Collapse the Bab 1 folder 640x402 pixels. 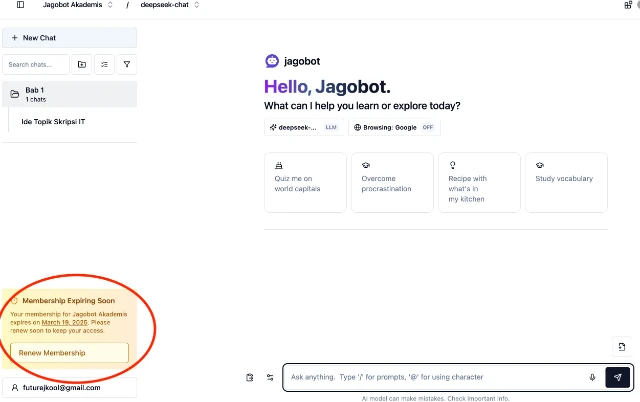coord(69,94)
